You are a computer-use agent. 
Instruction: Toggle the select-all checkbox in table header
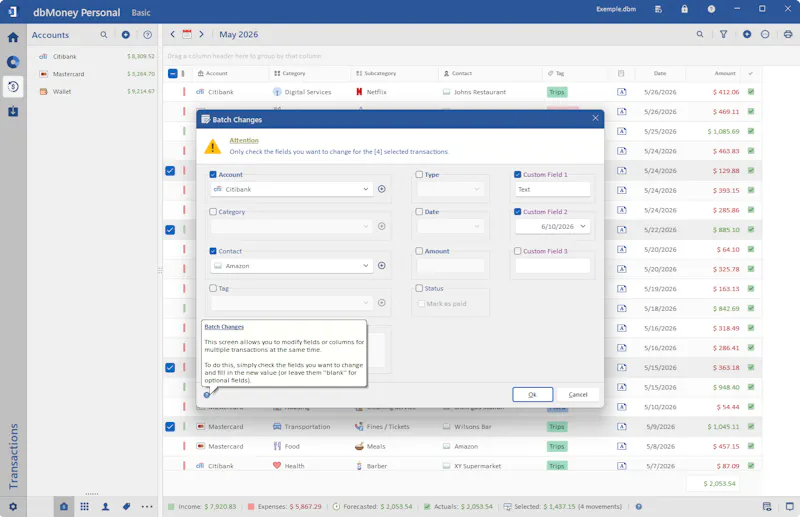(x=172, y=73)
